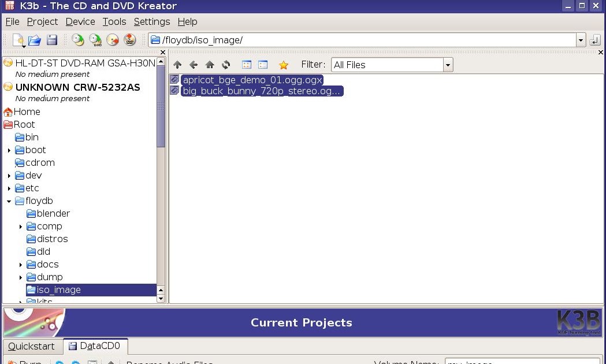Open bookmarks star menu
This screenshot has height=364, width=606.
[x=284, y=65]
